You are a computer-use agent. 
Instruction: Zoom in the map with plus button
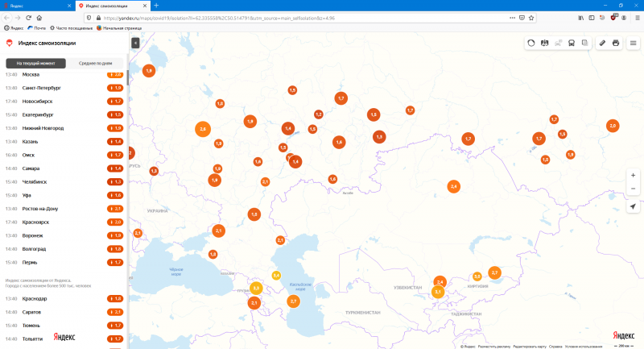pyautogui.click(x=633, y=175)
